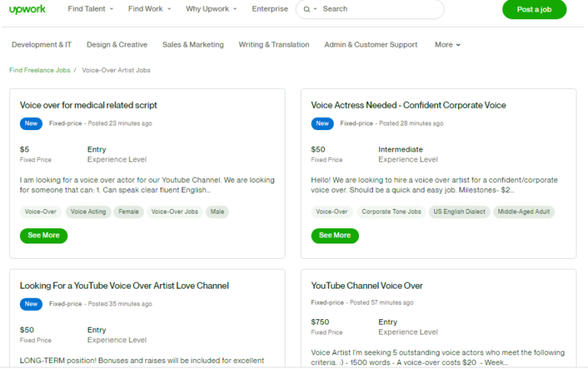
Task: Click description starting 'Voice Artist I'm seeking 5'
Action: coord(438,358)
